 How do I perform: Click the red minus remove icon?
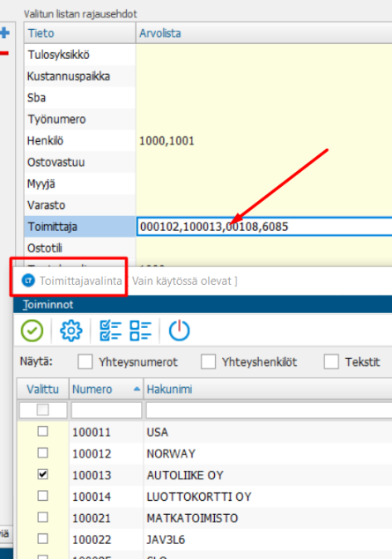[x=4, y=54]
